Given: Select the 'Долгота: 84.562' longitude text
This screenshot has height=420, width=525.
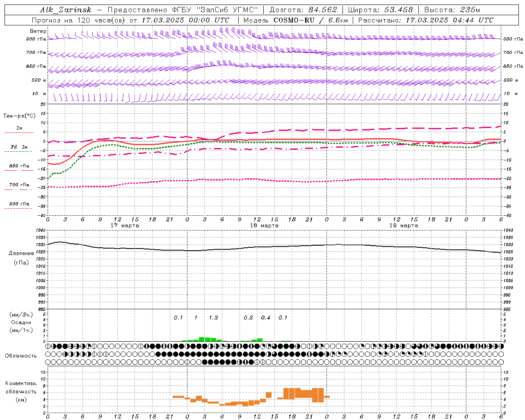Looking at the screenshot, I should coord(303,10).
